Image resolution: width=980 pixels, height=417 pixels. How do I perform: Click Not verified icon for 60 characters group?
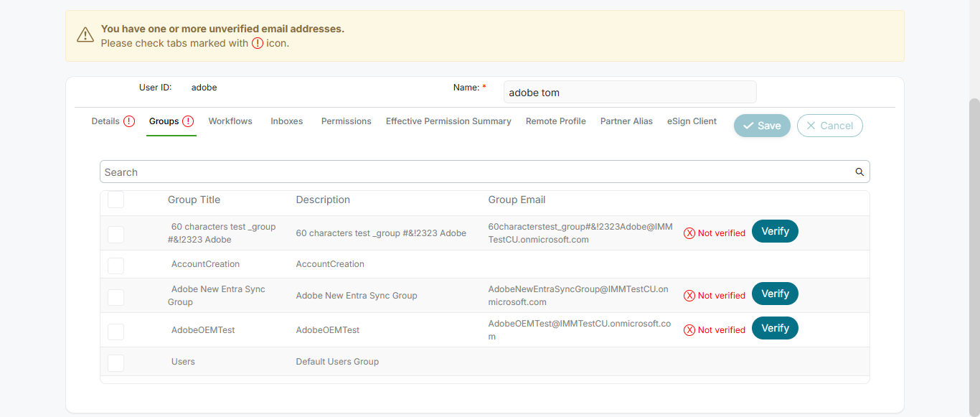(x=689, y=233)
